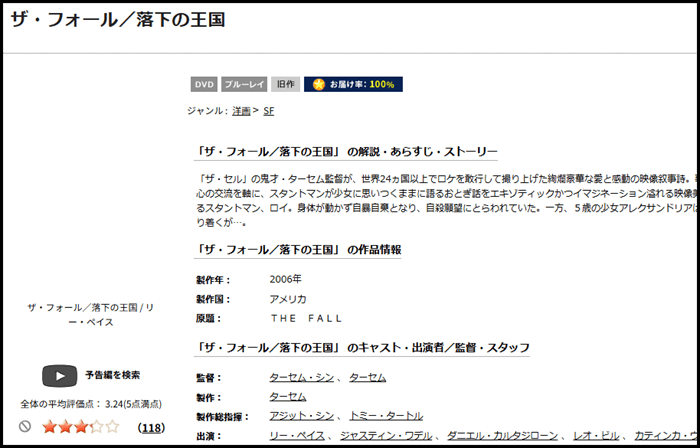Click the YouTube play icon for trailer search

[x=60, y=376]
